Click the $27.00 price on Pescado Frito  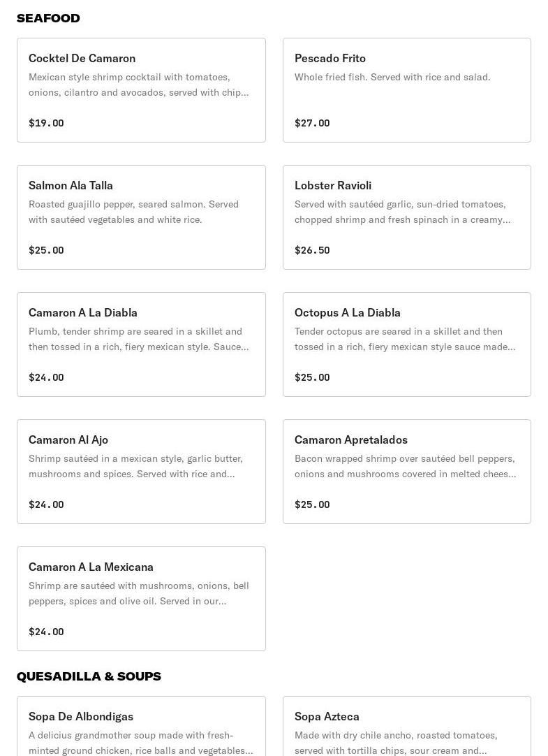pyautogui.click(x=312, y=123)
